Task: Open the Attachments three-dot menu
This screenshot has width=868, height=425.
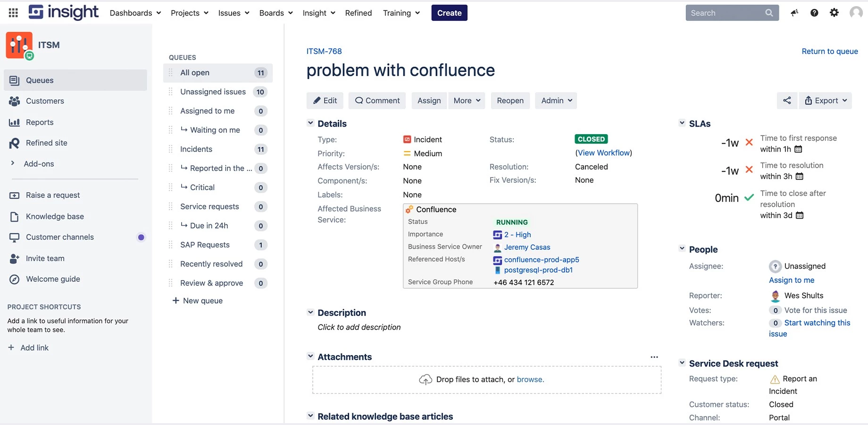Action: (x=654, y=357)
